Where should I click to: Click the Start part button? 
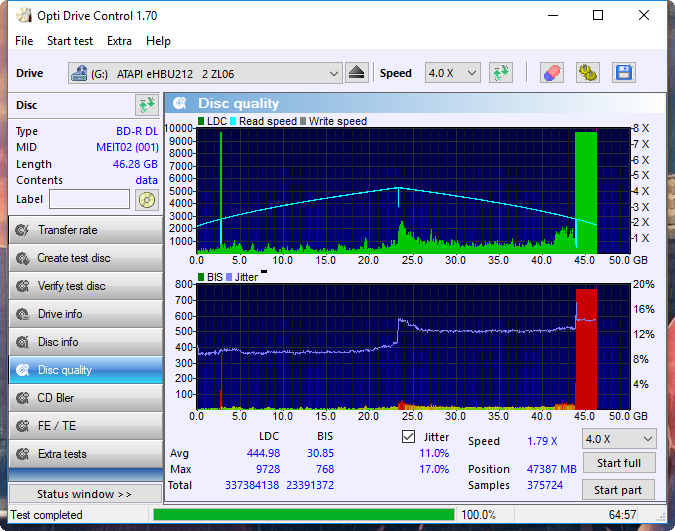[618, 490]
